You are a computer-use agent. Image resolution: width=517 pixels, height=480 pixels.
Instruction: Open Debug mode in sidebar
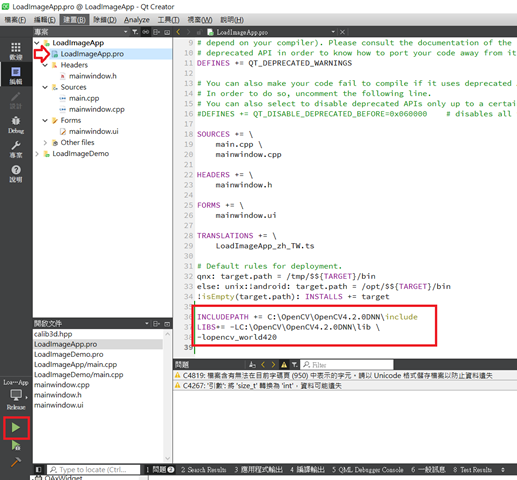pyautogui.click(x=16, y=125)
